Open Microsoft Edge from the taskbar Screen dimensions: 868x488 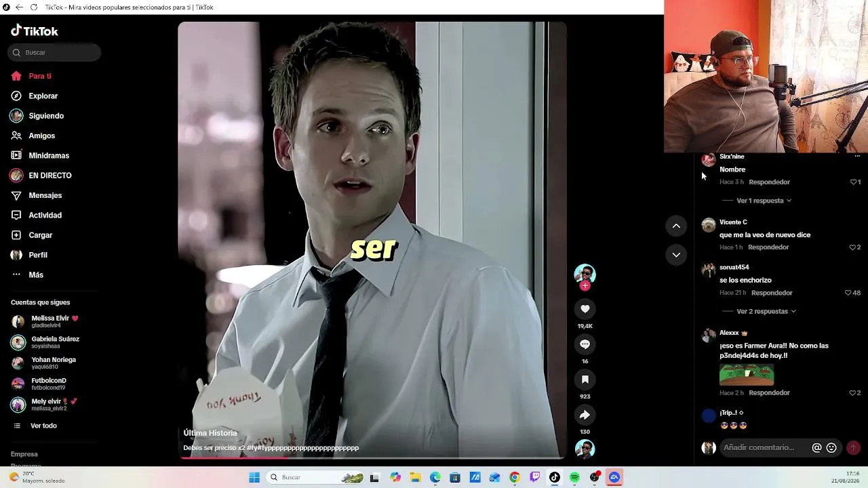[435, 477]
